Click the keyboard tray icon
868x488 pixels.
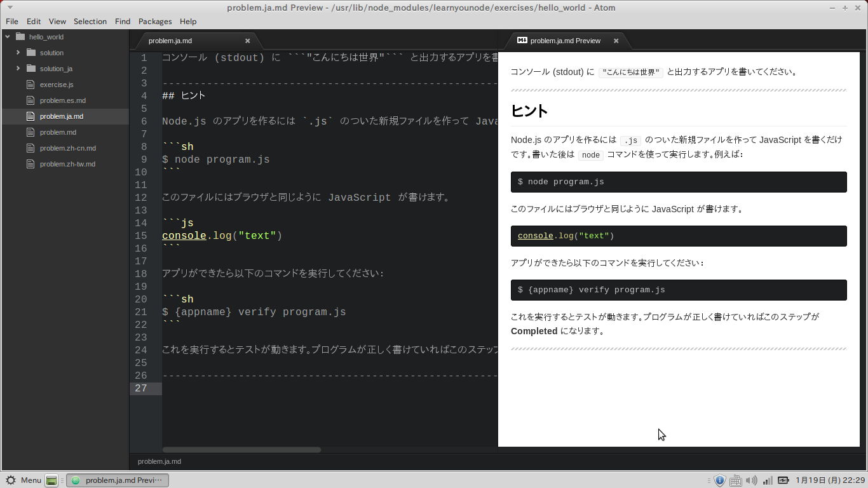(x=735, y=480)
